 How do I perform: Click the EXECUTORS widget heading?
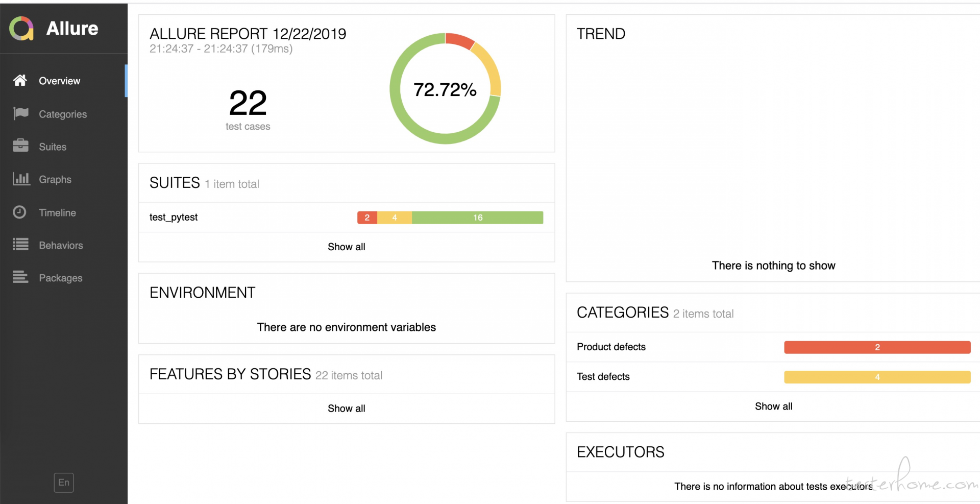point(621,452)
